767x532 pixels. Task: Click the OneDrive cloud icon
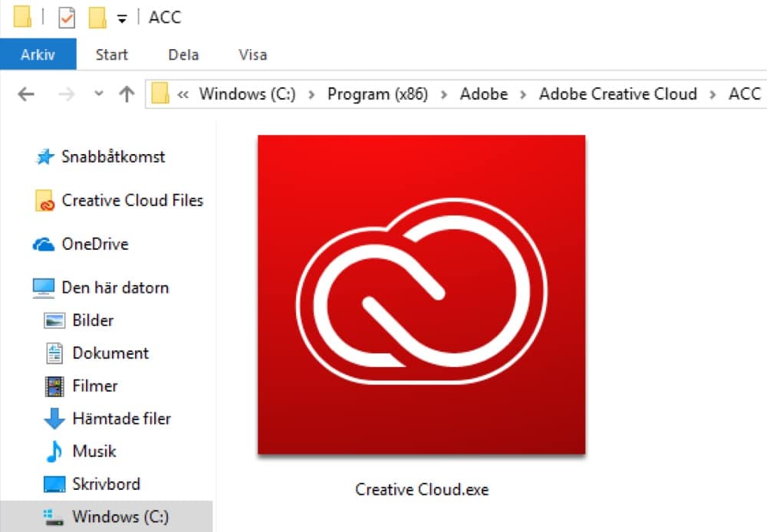(44, 244)
